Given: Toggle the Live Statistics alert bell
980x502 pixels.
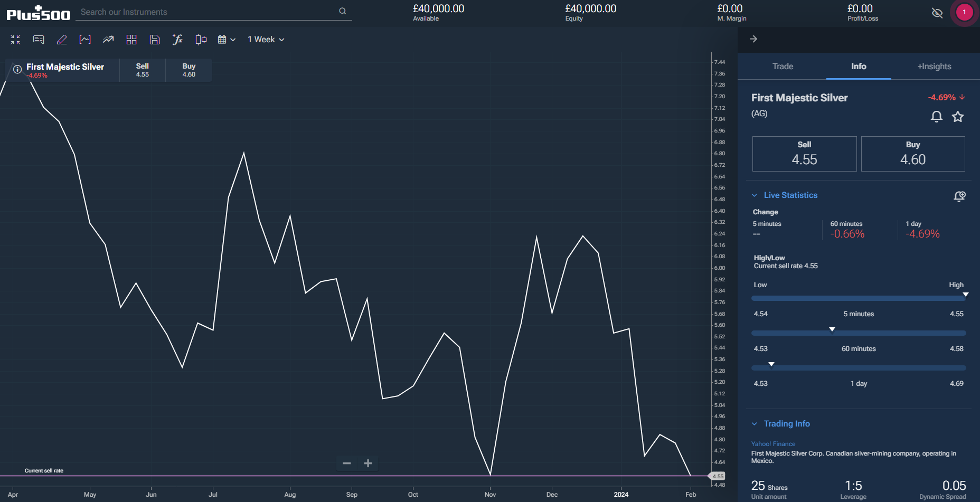Looking at the screenshot, I should [x=959, y=196].
